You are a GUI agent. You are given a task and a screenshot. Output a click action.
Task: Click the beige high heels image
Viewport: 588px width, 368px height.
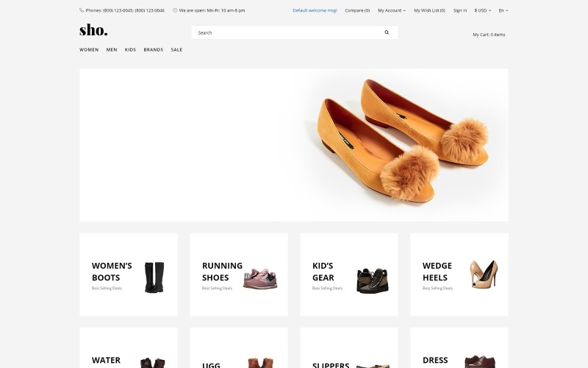coord(484,275)
